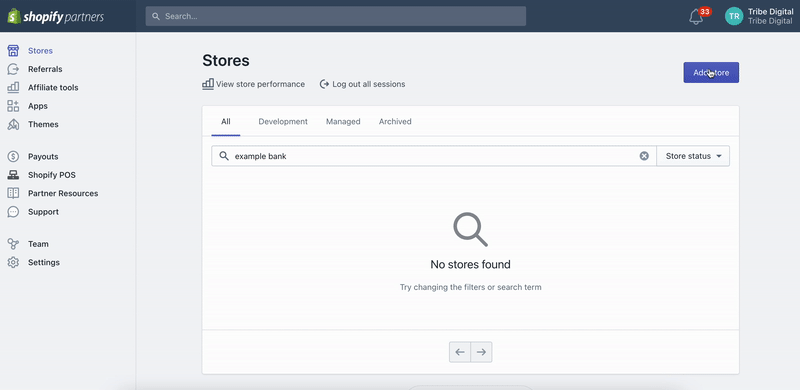Image resolution: width=800 pixels, height=390 pixels.
Task: Open Stores in the sidebar
Action: (40, 51)
